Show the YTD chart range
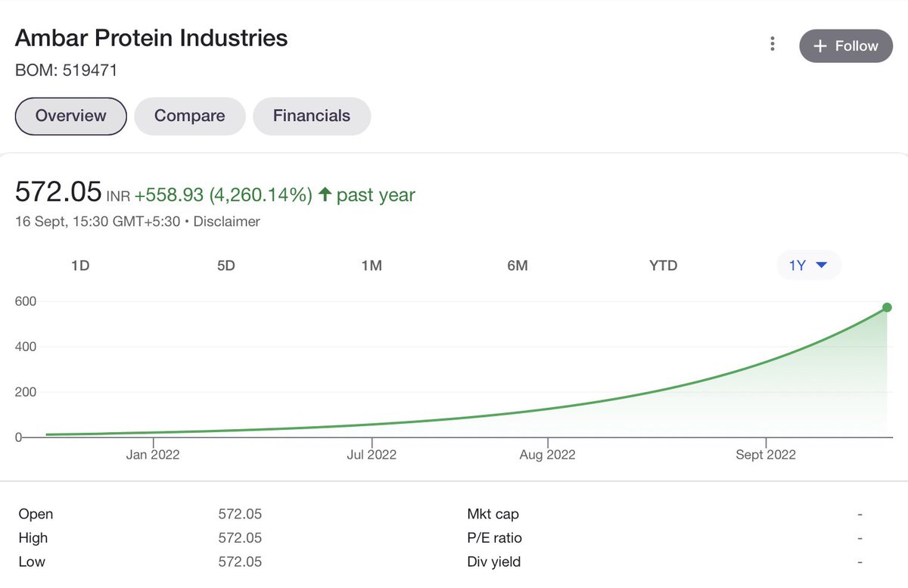Screen dimensions: 908x588 click(x=663, y=266)
